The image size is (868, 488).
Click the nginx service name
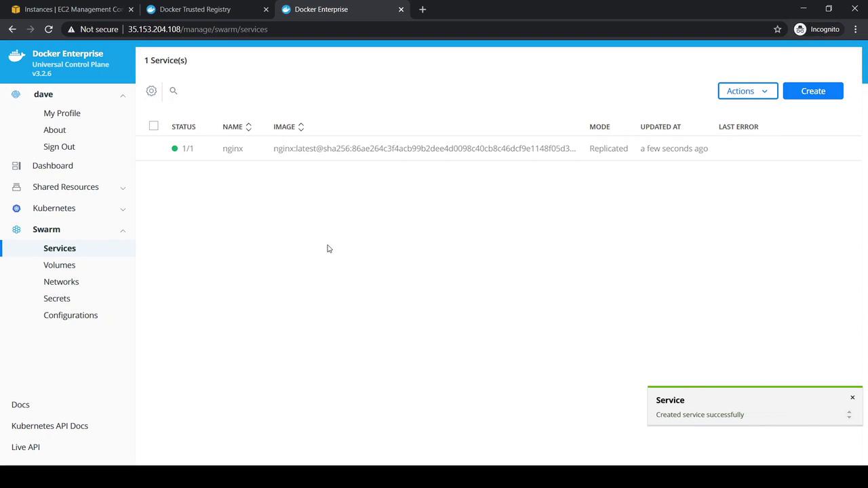pos(233,148)
